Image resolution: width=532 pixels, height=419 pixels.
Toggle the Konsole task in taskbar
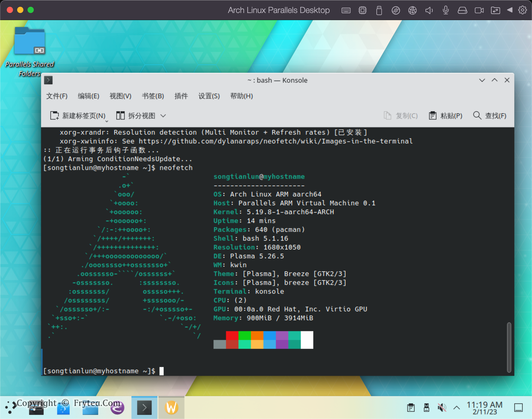tap(144, 408)
